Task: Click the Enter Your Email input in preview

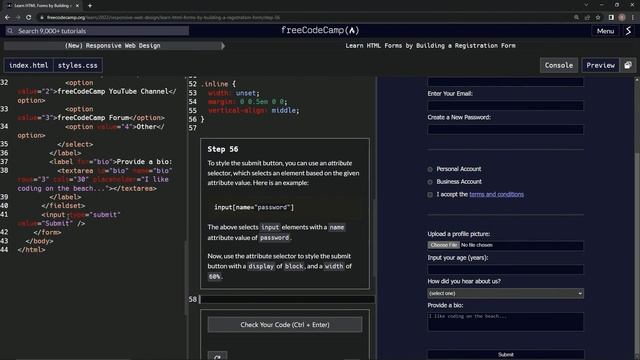Action: pyautogui.click(x=505, y=106)
